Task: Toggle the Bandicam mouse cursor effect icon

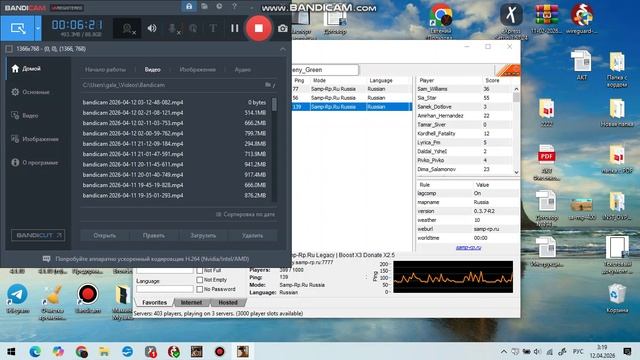Action: (193, 29)
